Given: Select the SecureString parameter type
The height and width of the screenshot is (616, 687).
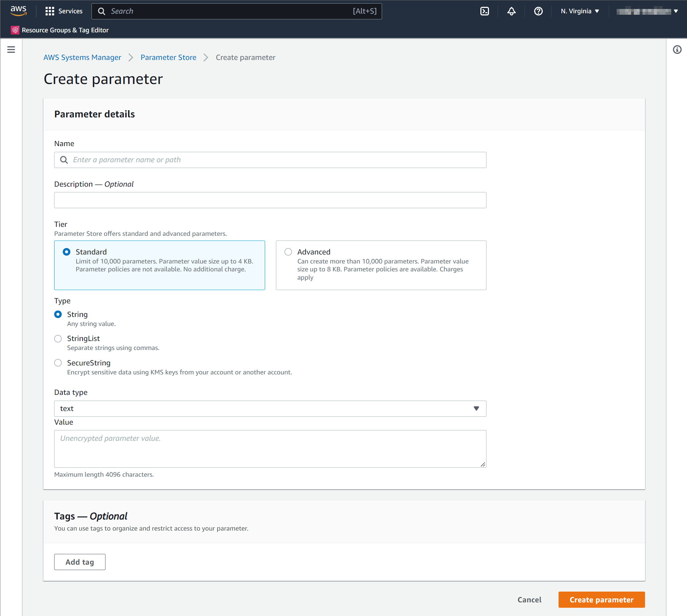Looking at the screenshot, I should [58, 363].
